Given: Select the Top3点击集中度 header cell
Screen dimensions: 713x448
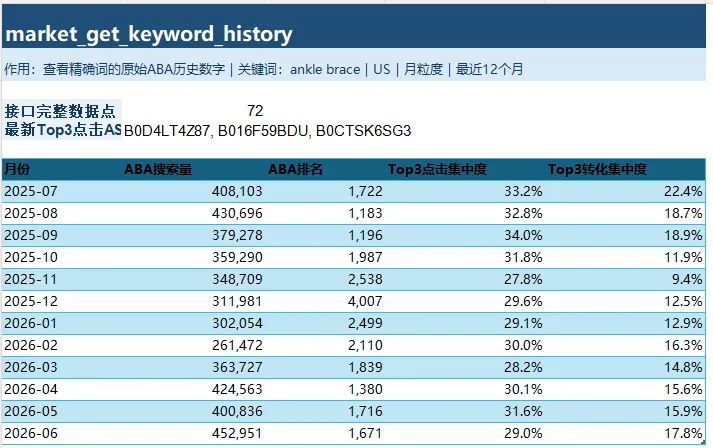Looking at the screenshot, I should click(466, 169).
